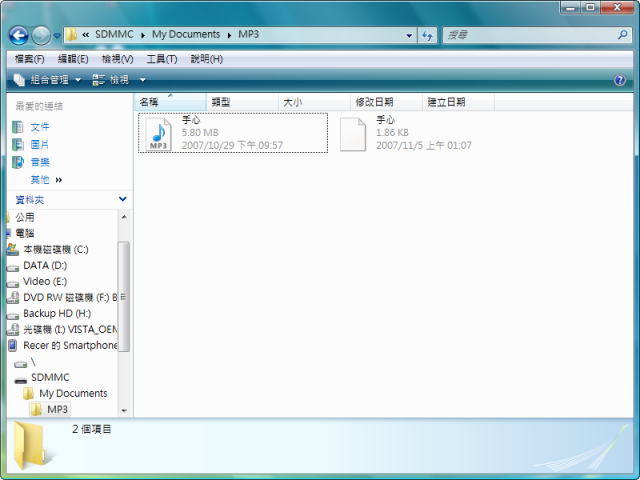640x480 pixels.
Task: Click the Windows logo C: drive icon
Action: point(13,249)
